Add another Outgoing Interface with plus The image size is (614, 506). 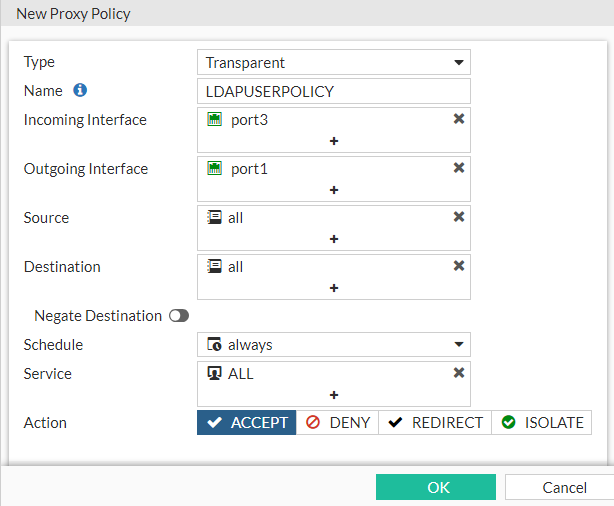coord(334,190)
